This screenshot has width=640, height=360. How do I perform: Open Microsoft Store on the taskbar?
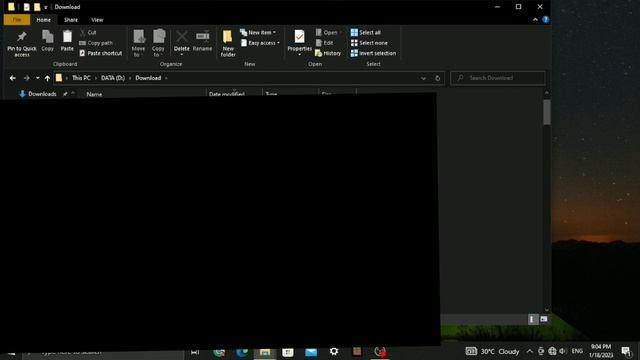coord(288,351)
